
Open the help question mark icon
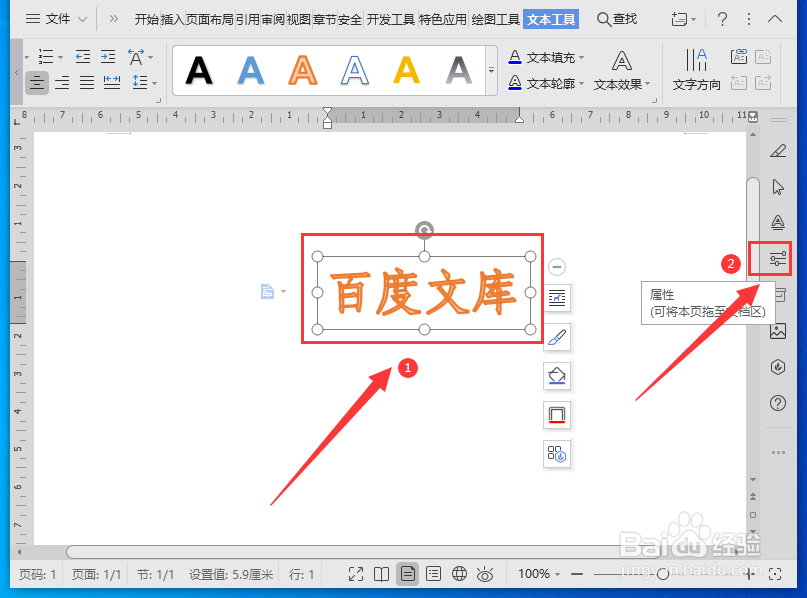[722, 20]
